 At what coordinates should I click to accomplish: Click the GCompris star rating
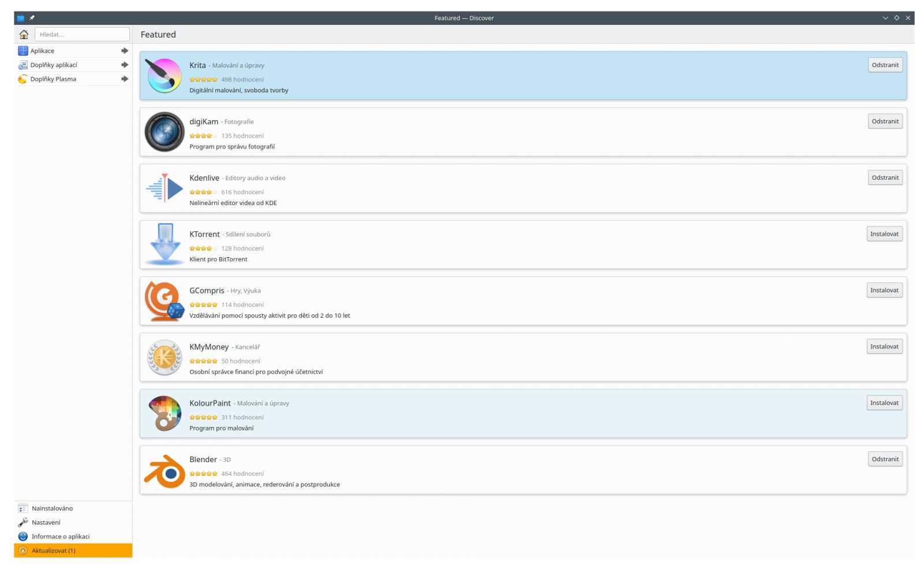click(x=203, y=305)
